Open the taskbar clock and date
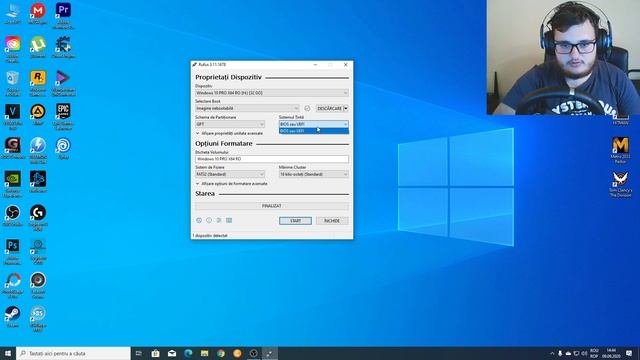Screen dimensions: 640x360 coord(611,353)
